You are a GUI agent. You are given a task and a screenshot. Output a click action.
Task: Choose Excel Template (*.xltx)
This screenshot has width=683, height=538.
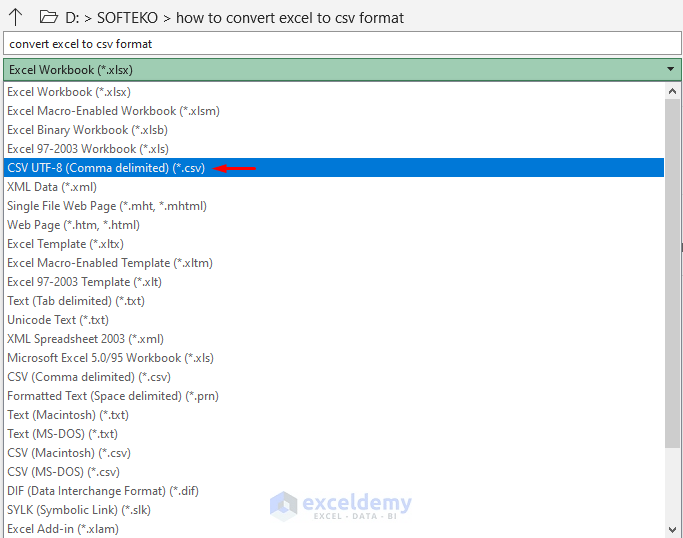[x=334, y=244]
